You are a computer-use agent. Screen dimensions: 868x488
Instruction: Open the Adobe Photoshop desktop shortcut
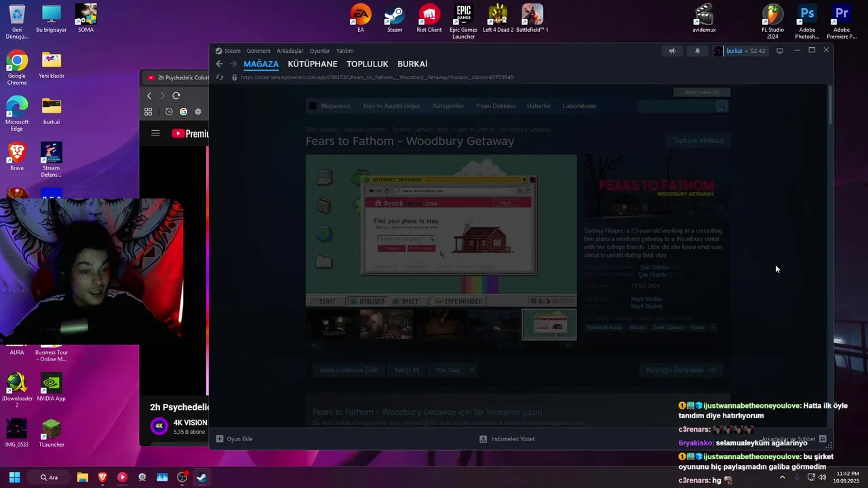click(x=807, y=22)
